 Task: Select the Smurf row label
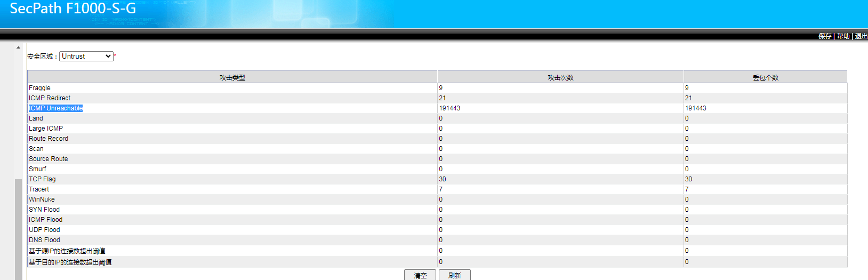[x=37, y=169]
